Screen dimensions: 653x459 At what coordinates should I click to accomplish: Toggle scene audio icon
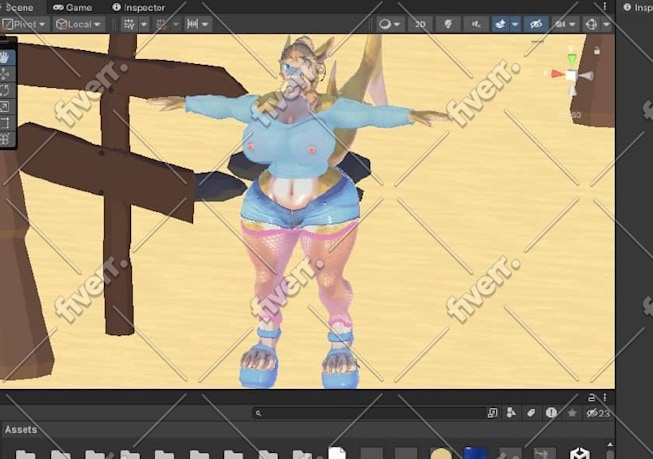[x=476, y=25]
